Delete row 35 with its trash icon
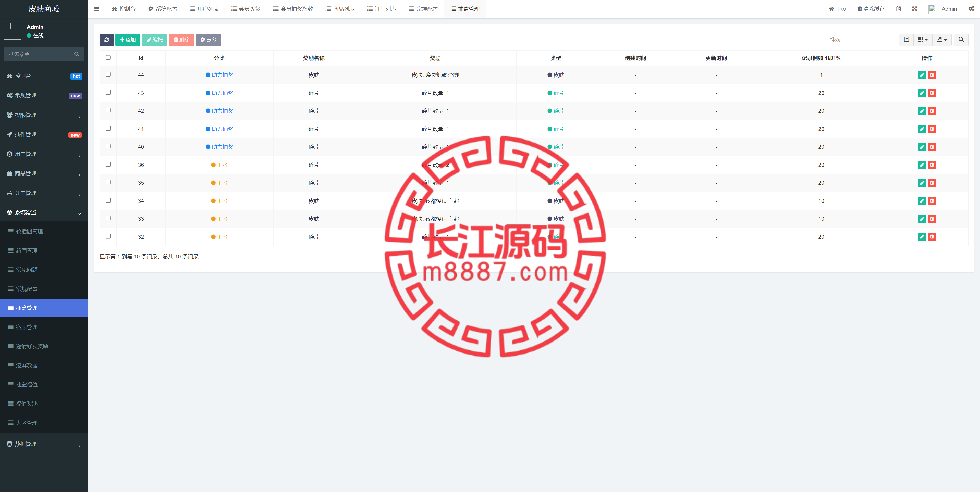The width and height of the screenshot is (980, 492). pos(932,183)
